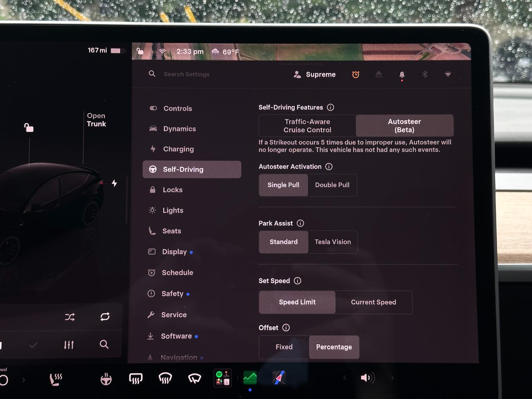Select Traffic-Aware Cruise Control option
The width and height of the screenshot is (532, 399).
[x=308, y=126]
